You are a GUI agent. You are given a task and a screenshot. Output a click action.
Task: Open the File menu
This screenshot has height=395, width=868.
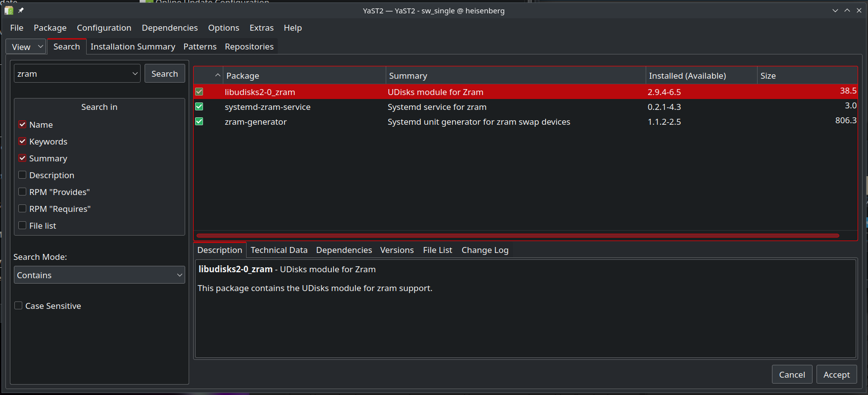coord(17,28)
